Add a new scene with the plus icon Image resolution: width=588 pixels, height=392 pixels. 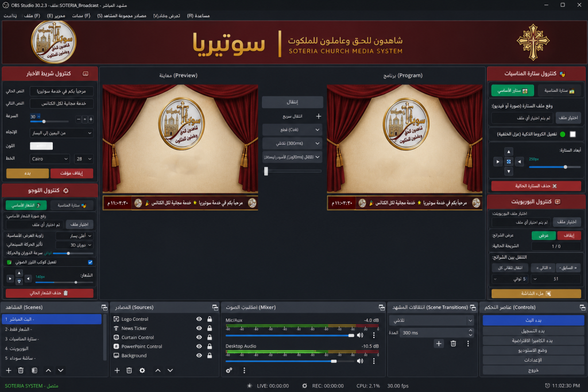pyautogui.click(x=9, y=370)
